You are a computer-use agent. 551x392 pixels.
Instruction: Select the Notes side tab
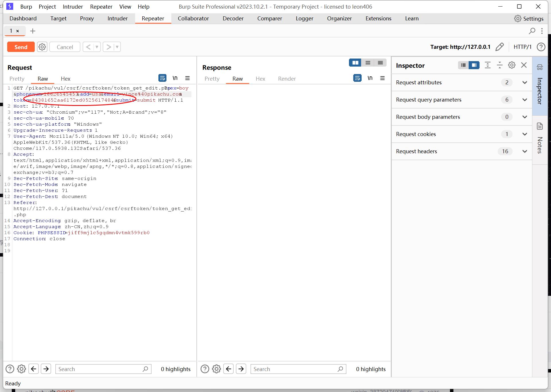pos(540,140)
